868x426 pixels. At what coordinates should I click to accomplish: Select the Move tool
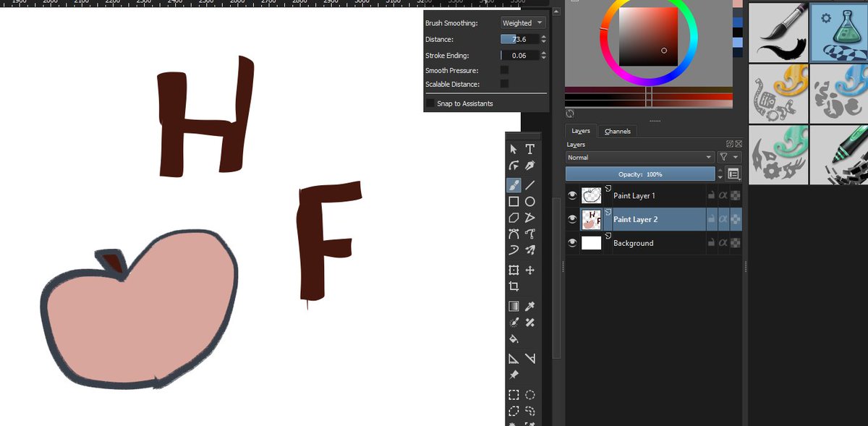(x=530, y=270)
